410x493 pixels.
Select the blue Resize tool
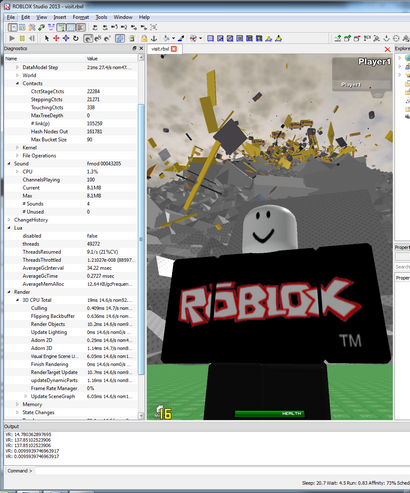click(x=66, y=38)
